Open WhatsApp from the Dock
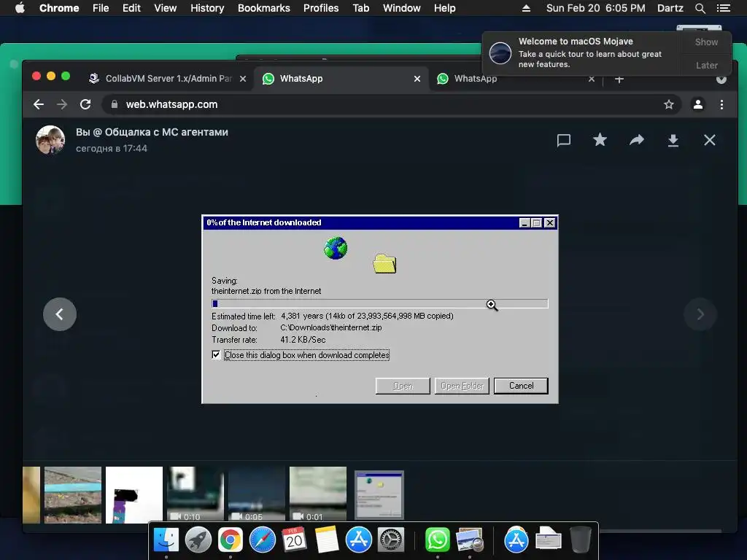747x560 pixels. pos(438,540)
